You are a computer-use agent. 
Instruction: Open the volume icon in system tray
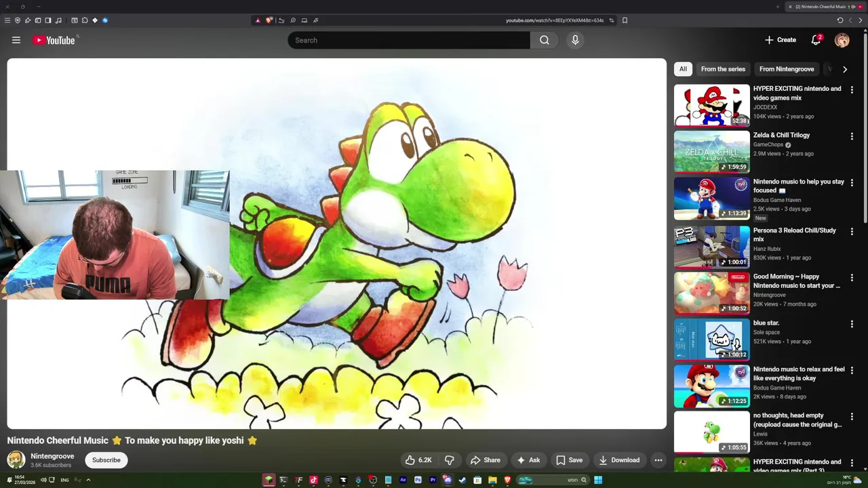coord(43,480)
